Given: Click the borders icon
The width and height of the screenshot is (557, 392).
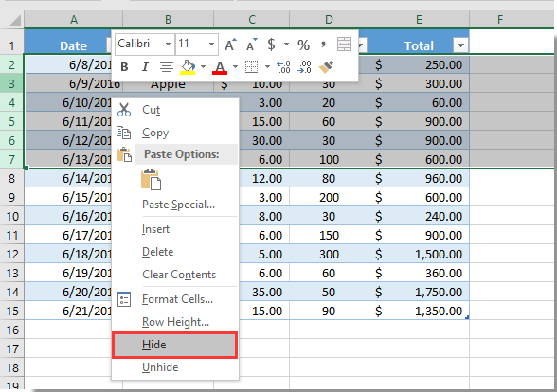Looking at the screenshot, I should (252, 66).
